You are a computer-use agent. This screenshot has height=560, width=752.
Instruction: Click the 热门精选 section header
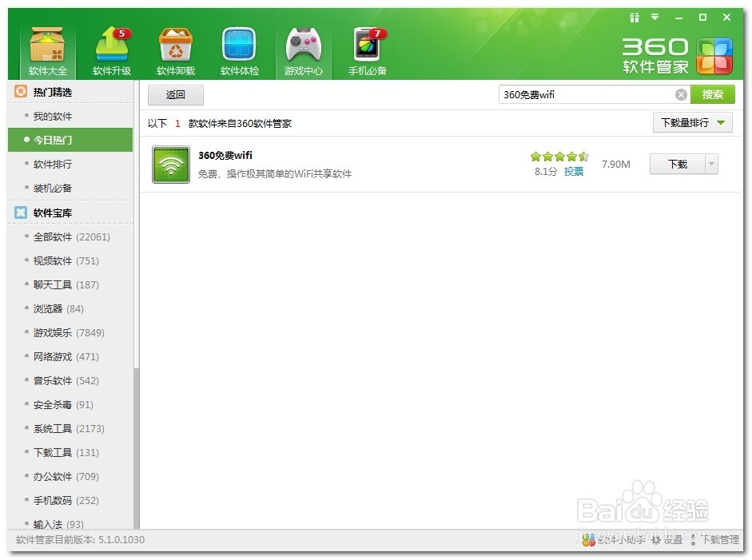pyautogui.click(x=70, y=92)
